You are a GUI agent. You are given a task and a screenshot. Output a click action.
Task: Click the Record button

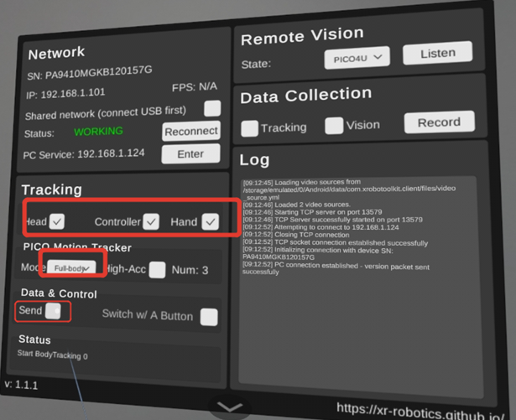pos(440,122)
